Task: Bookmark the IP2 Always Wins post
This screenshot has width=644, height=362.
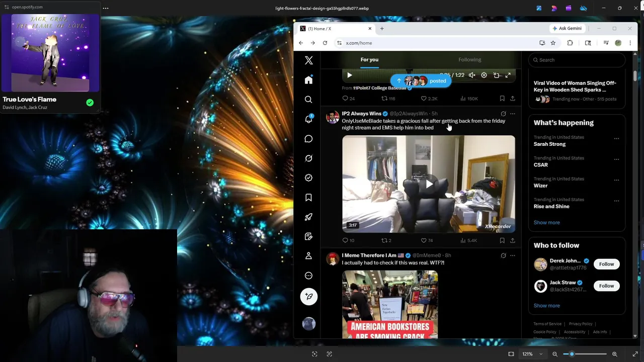Action: tap(502, 240)
